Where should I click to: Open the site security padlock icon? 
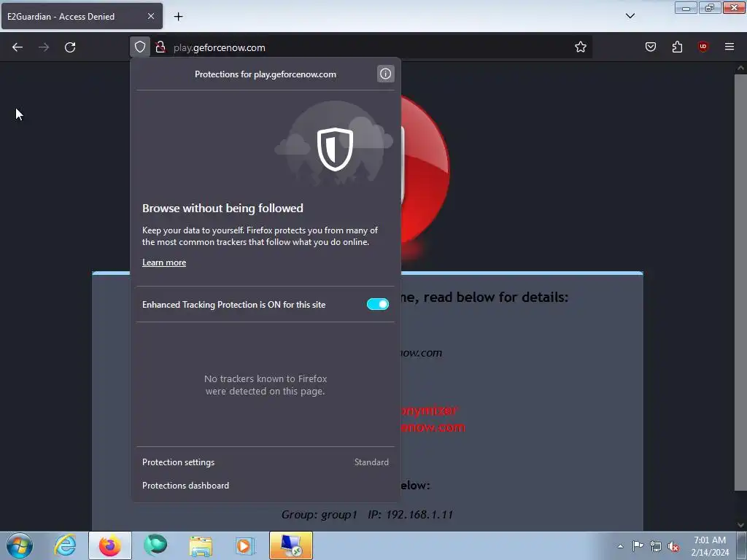click(x=160, y=47)
